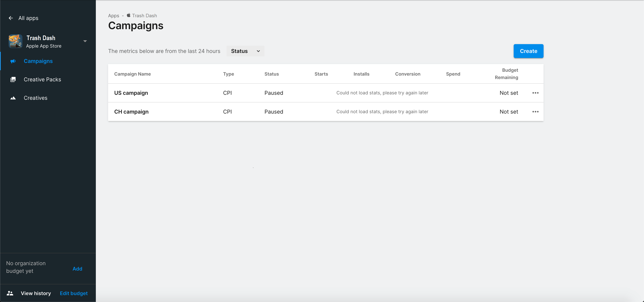644x302 pixels.
Task: Sort by the Campaign Name column header
Action: [132, 74]
